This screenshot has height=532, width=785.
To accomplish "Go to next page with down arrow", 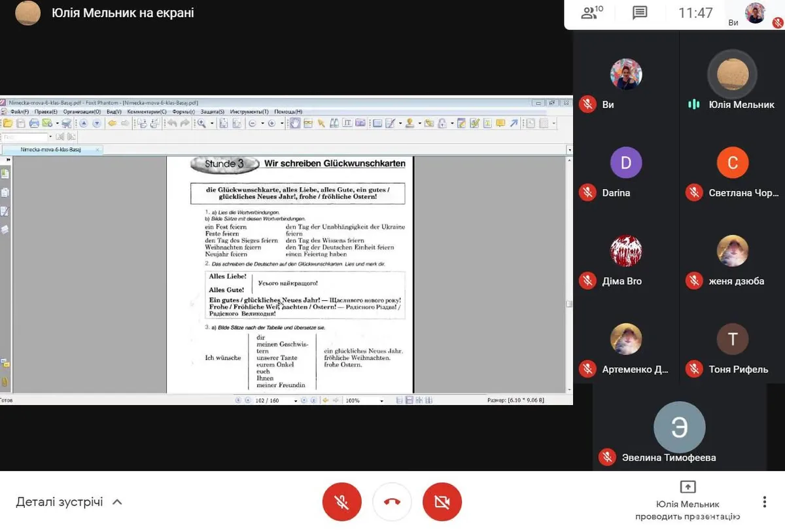I will click(x=97, y=123).
